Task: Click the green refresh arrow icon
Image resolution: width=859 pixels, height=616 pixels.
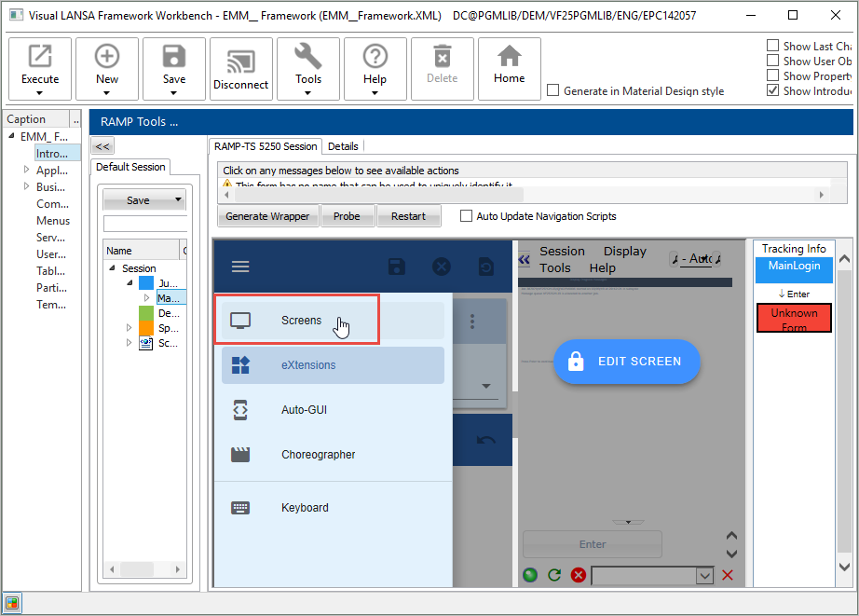Action: 554,575
